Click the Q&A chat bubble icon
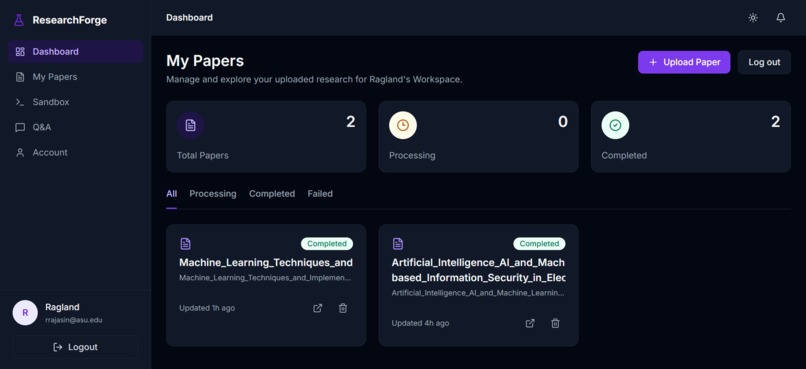The width and height of the screenshot is (806, 369). (x=20, y=127)
